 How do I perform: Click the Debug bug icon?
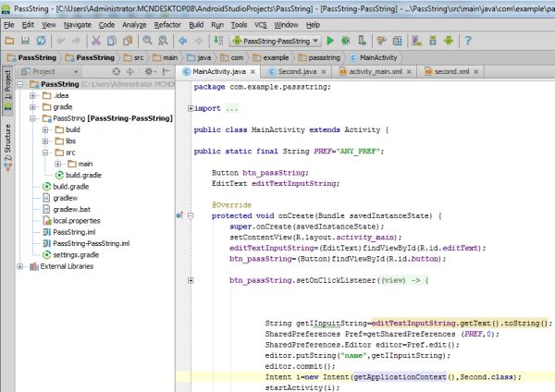(x=346, y=41)
